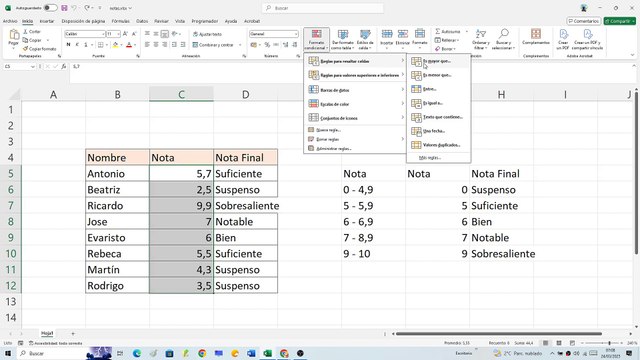Screen dimensions: 640x360
Task: Click the Buscar search field in title bar
Action: [x=322, y=8]
